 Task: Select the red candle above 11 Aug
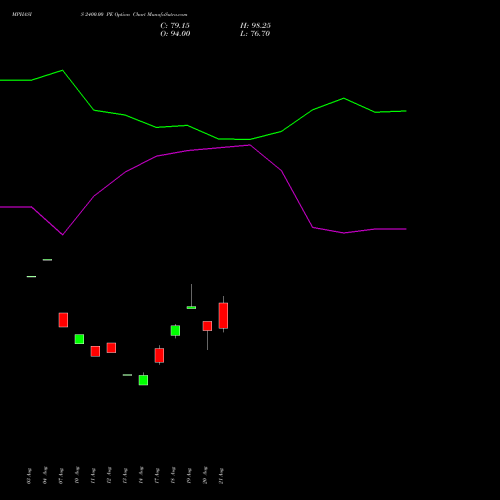pyautogui.click(x=95, y=351)
